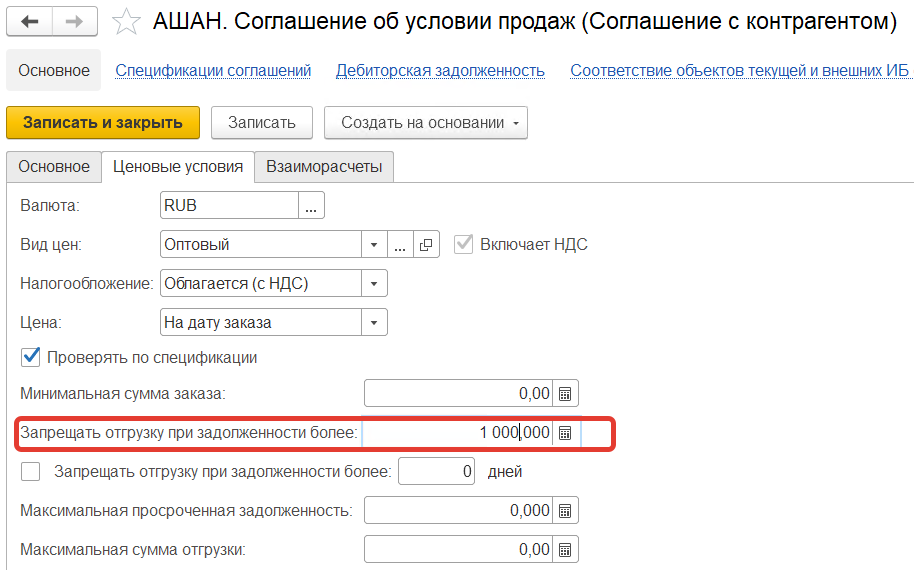Expand the Цена dropdown list
The height and width of the screenshot is (570, 914).
(x=374, y=323)
